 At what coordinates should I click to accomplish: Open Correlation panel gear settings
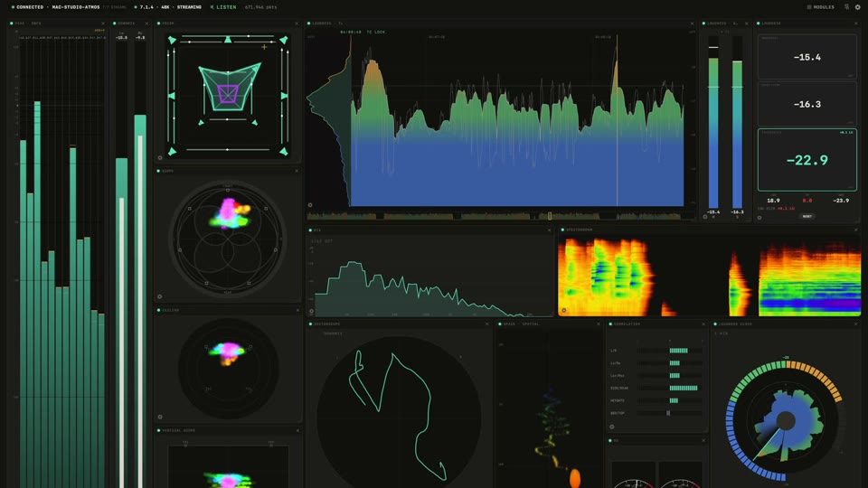click(x=612, y=427)
